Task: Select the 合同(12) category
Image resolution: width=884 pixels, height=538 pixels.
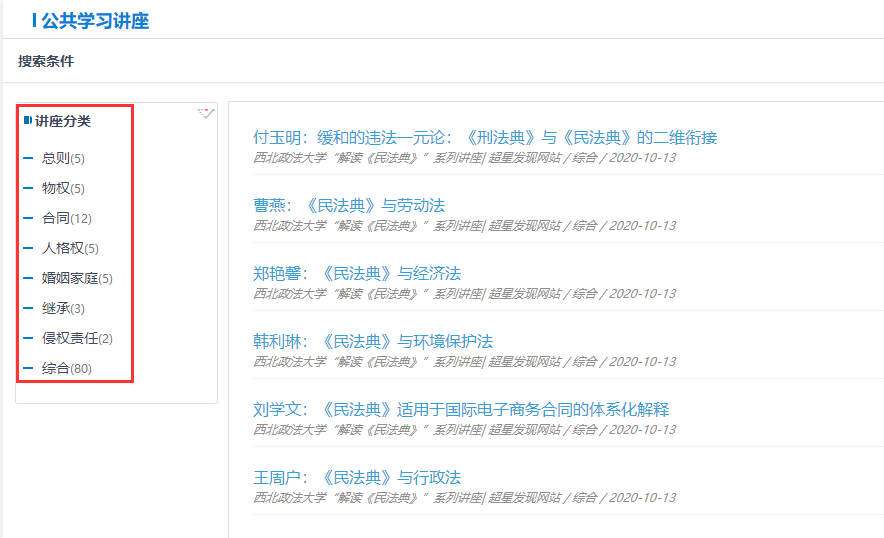Action: (66, 218)
